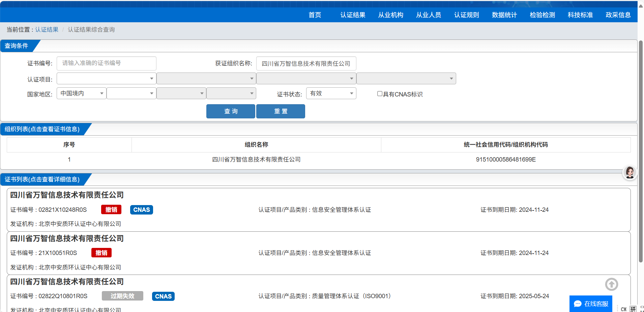644x312 pixels.
Task: Click the 证书列表 section header
Action: tap(42, 179)
